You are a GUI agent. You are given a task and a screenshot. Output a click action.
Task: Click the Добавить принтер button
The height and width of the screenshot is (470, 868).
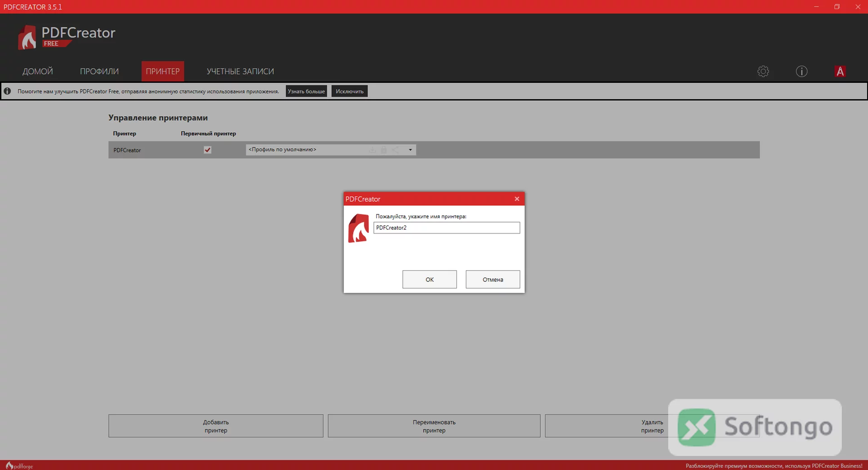(216, 426)
